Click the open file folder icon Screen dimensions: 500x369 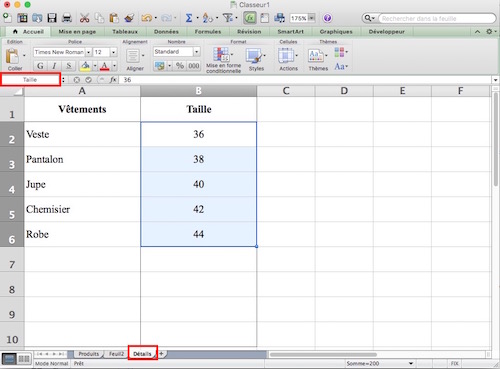pyautogui.click(x=37, y=18)
